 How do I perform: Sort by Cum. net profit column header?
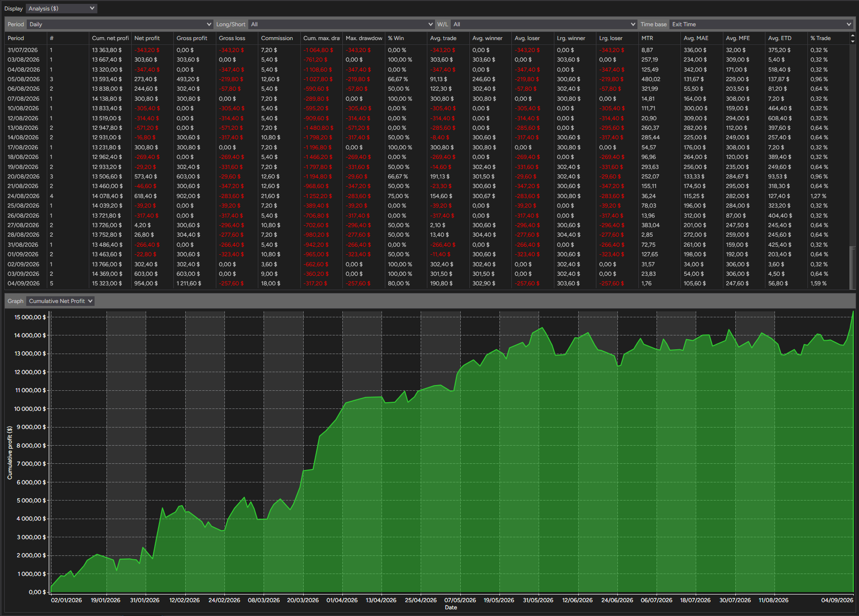pos(110,38)
